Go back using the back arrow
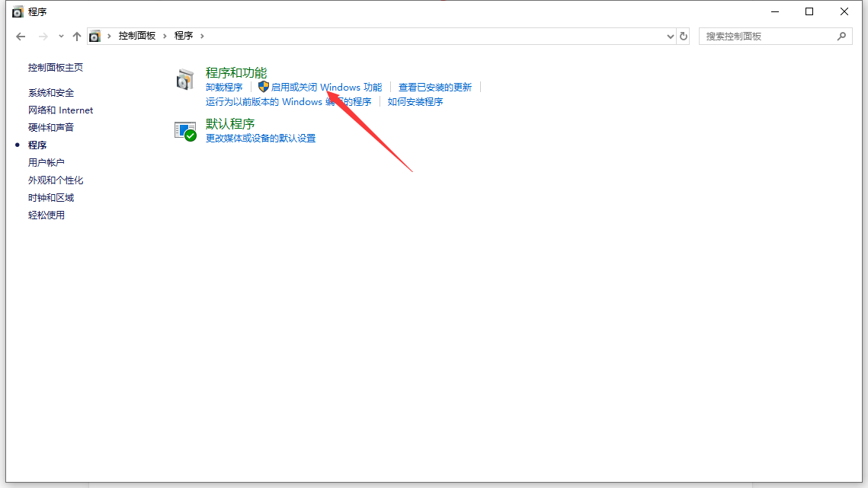 [21, 37]
